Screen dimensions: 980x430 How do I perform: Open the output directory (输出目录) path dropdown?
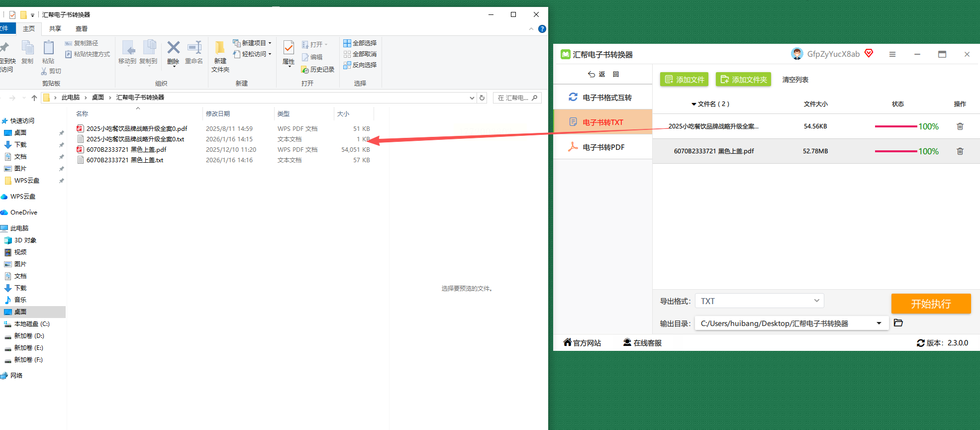click(879, 323)
